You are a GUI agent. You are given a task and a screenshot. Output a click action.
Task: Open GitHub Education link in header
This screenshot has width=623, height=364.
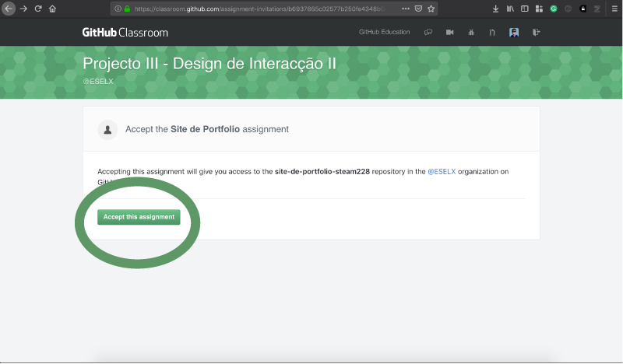pos(384,32)
